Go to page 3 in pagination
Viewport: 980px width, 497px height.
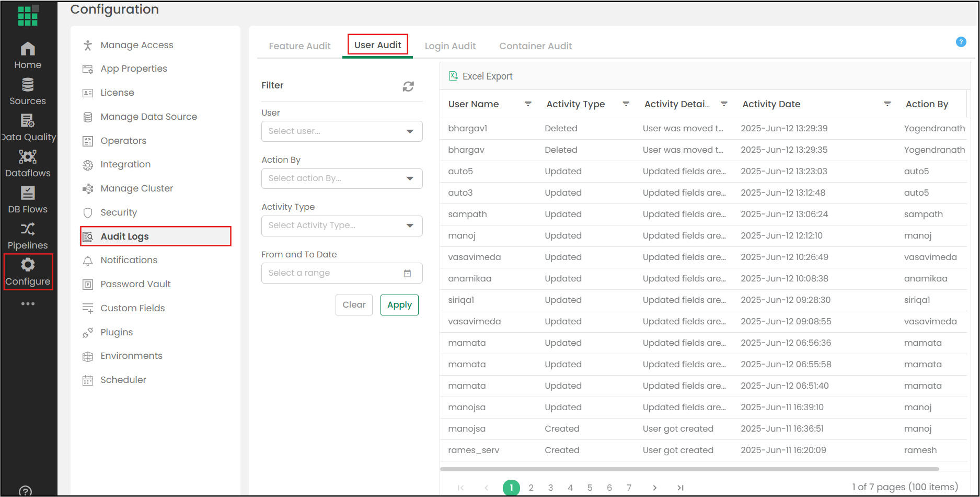pyautogui.click(x=550, y=488)
